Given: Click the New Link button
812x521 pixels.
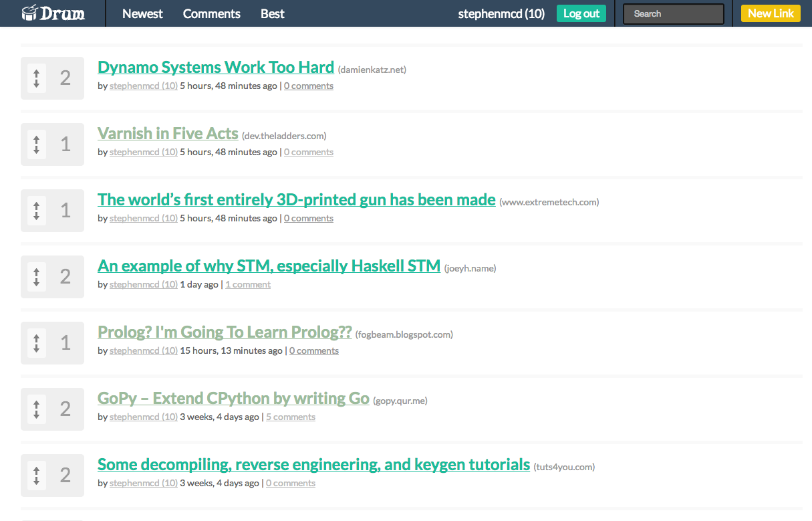Looking at the screenshot, I should tap(771, 13).
